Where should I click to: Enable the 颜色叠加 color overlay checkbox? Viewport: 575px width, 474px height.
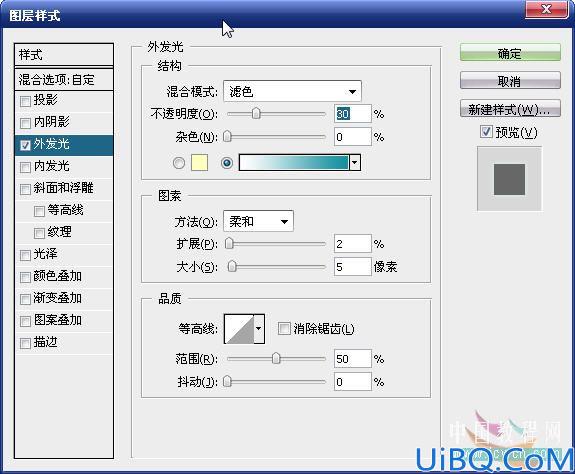click(25, 277)
